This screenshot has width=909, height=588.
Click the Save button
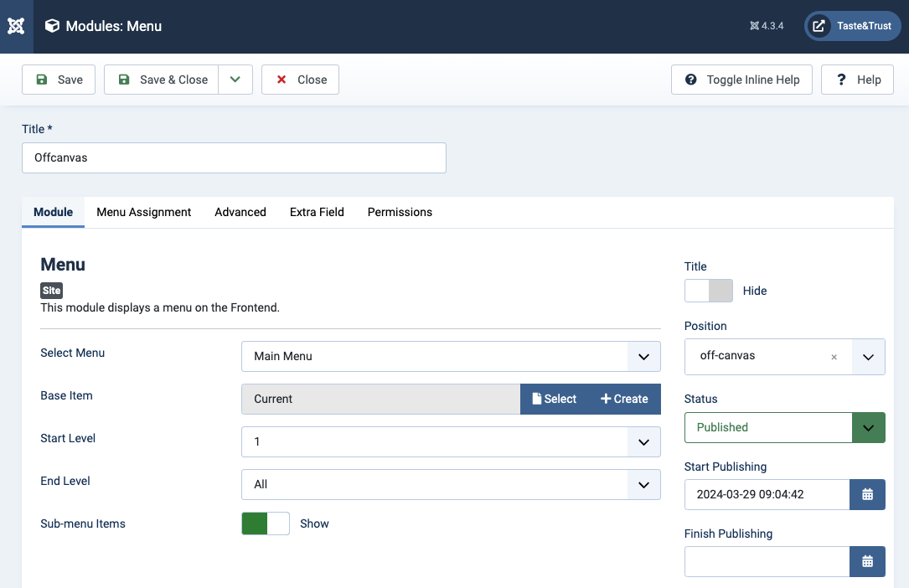59,80
